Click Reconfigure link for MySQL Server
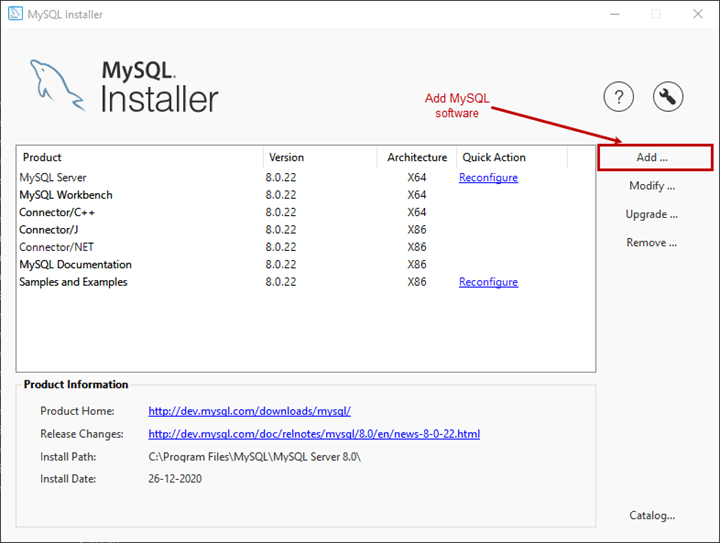Image resolution: width=720 pixels, height=543 pixels. (x=488, y=178)
